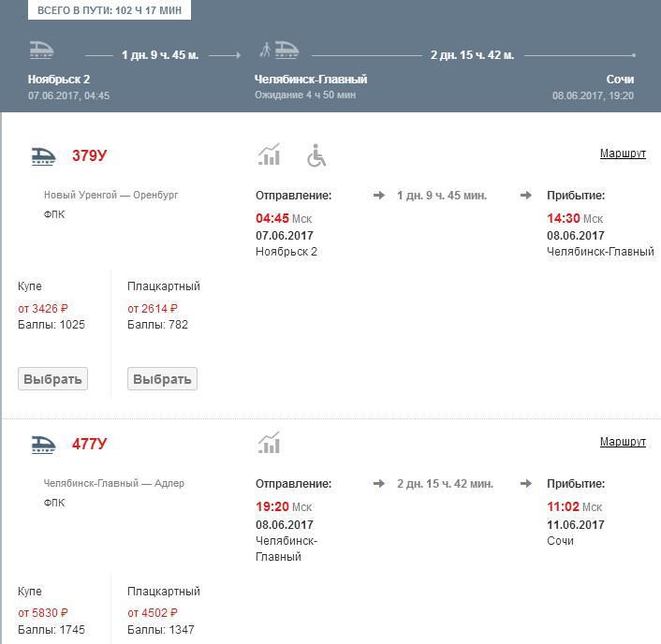Click the train icon above Ноябрьск 2 in header

pos(41,50)
